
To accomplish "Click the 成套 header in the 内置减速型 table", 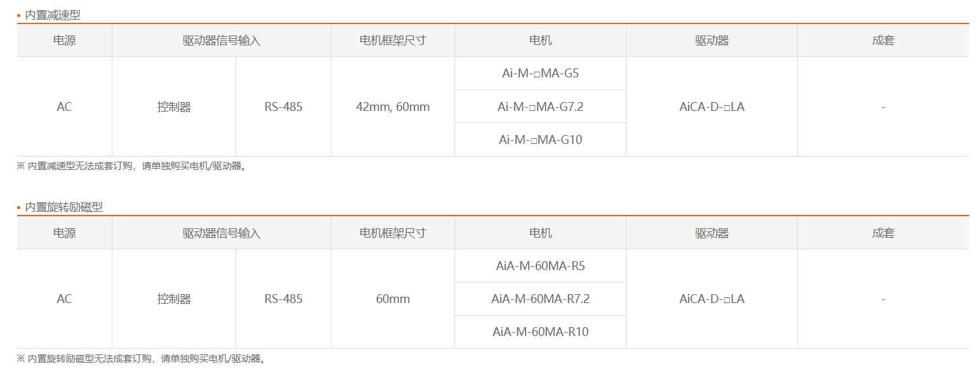I will point(883,41).
